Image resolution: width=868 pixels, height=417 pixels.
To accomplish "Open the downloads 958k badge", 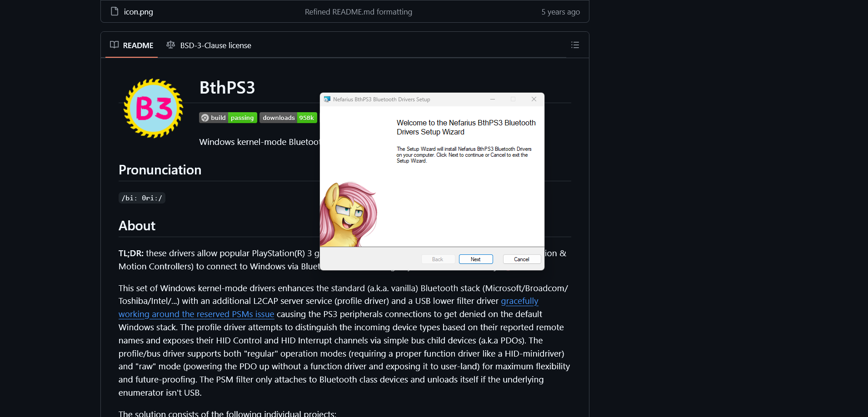I will click(288, 118).
